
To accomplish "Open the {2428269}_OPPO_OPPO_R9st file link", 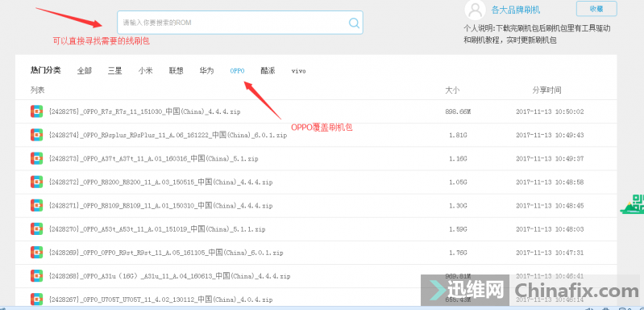I will 166,252.
